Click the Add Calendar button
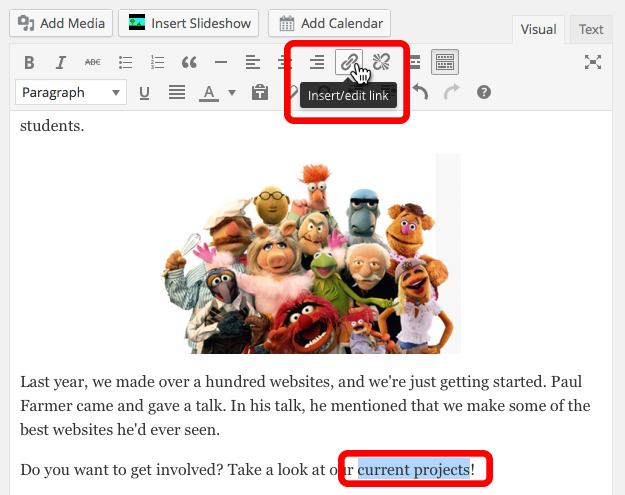625x495 pixels. tap(329, 23)
